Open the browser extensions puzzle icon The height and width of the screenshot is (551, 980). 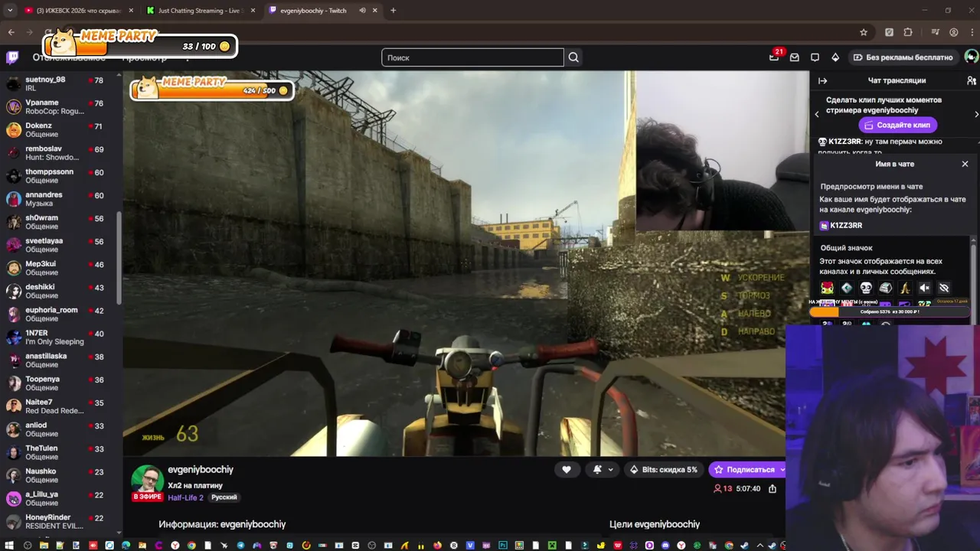(908, 32)
